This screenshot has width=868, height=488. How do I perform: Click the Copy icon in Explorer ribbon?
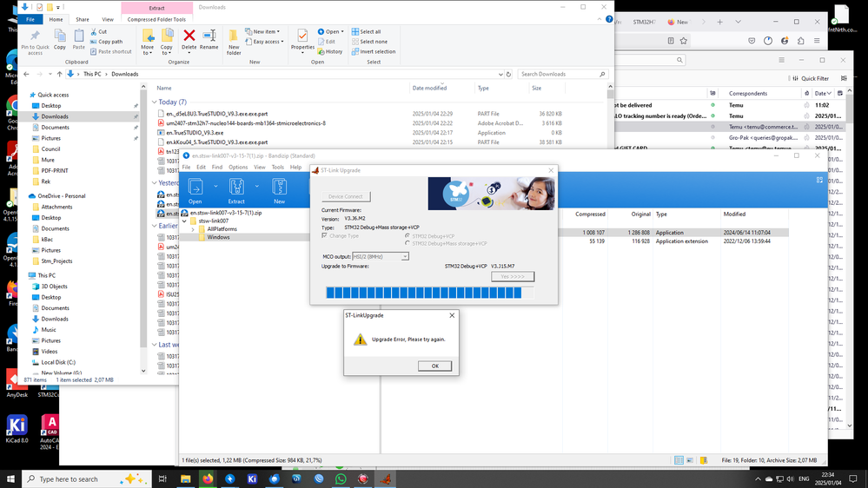60,40
